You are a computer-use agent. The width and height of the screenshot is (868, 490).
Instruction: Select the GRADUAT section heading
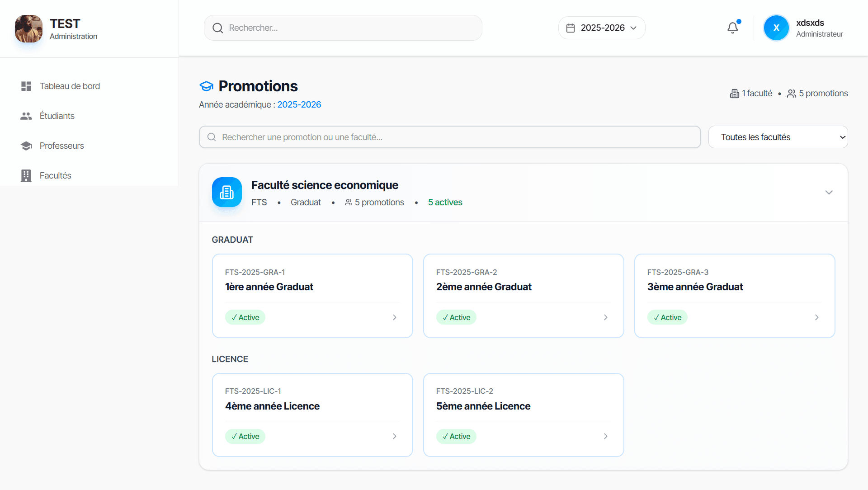[232, 240]
